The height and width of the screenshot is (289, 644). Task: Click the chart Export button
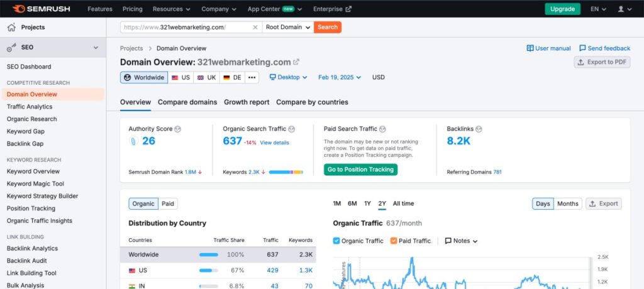603,204
